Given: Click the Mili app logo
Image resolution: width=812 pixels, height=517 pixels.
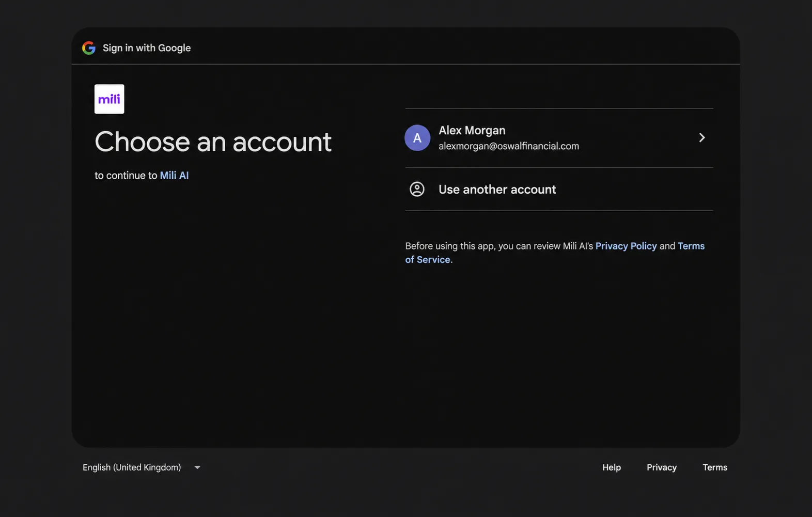Looking at the screenshot, I should pos(110,99).
